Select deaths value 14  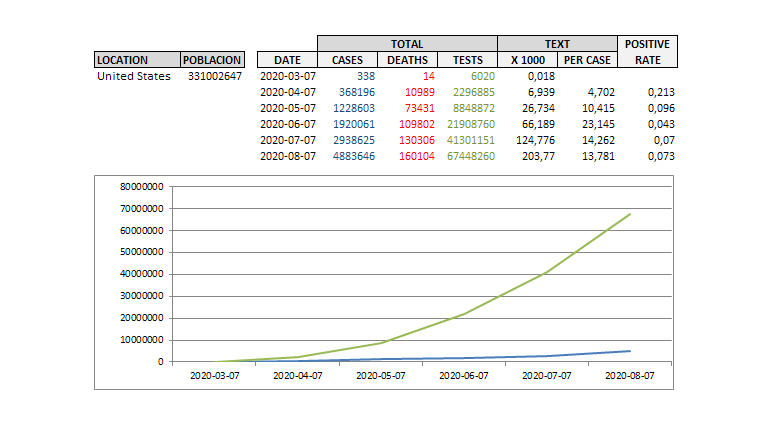[x=429, y=76]
